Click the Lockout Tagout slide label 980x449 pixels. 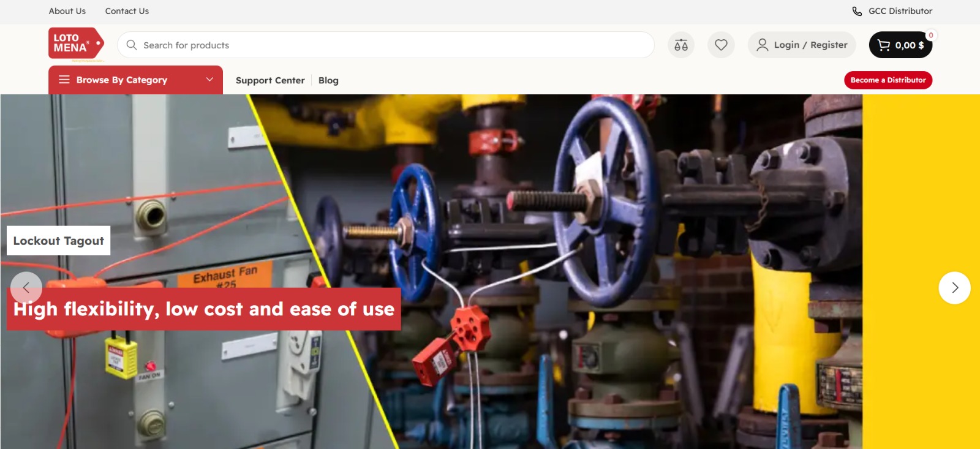pos(59,241)
